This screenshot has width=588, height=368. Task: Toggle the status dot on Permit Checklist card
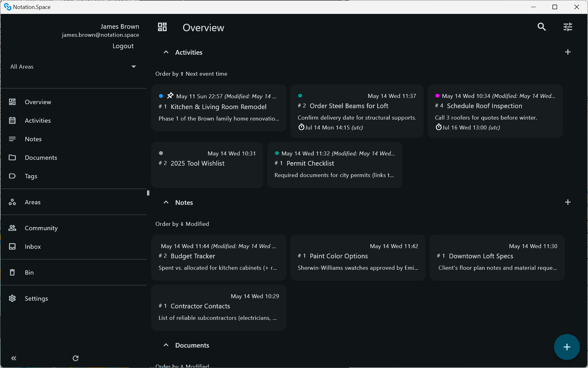coord(277,153)
